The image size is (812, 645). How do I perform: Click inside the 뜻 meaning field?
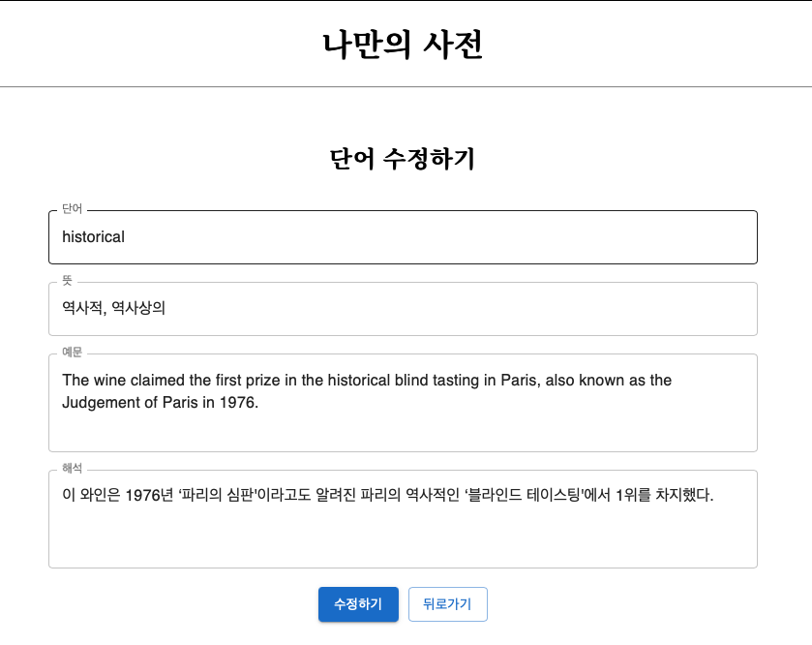click(x=387, y=308)
